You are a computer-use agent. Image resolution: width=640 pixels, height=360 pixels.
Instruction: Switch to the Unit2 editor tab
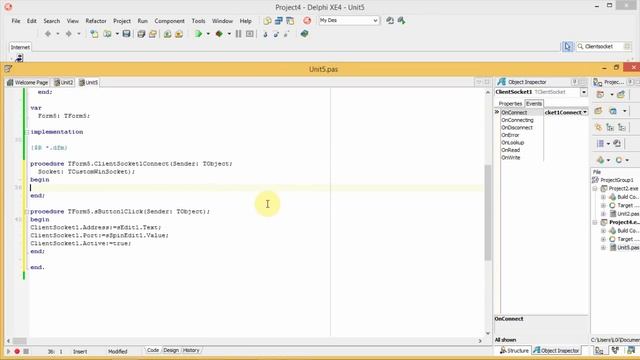pos(64,82)
